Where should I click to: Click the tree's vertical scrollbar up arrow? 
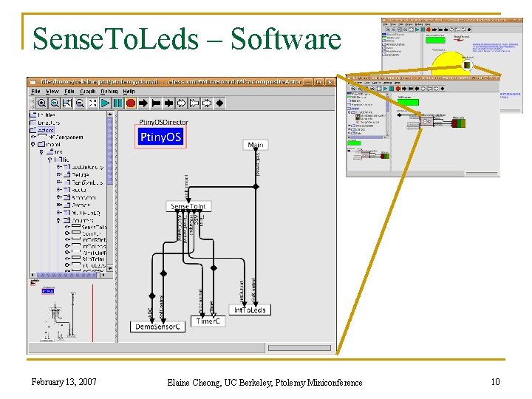[x=110, y=115]
